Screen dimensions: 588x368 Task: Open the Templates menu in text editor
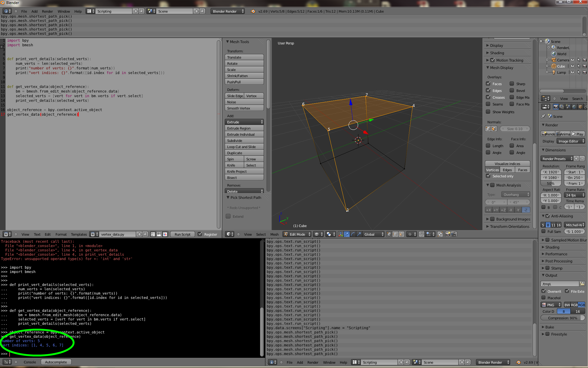click(x=79, y=234)
